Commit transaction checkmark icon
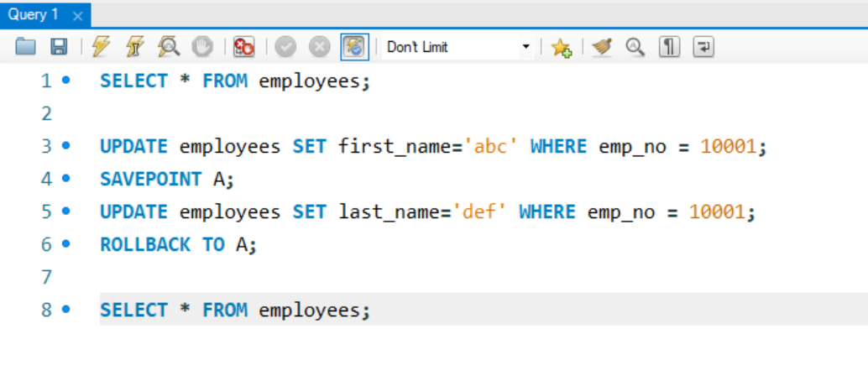Viewport: 868px width, 376px height. pyautogui.click(x=285, y=47)
